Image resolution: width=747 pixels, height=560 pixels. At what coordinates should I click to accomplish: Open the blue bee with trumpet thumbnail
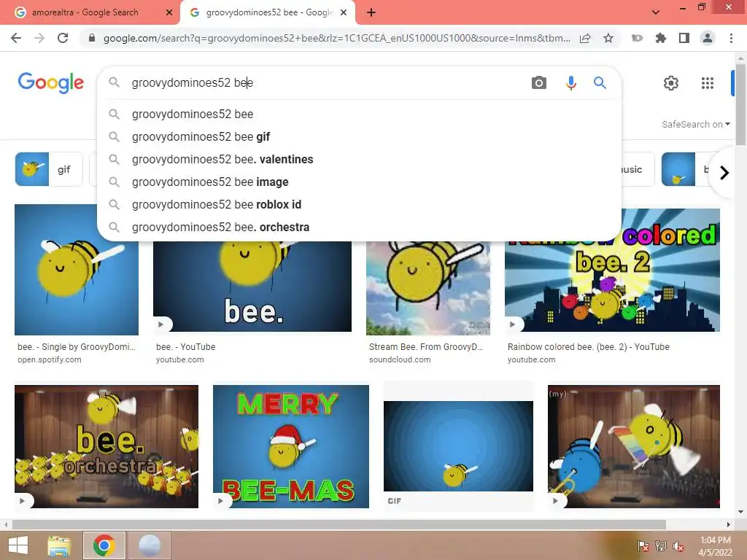(x=634, y=446)
